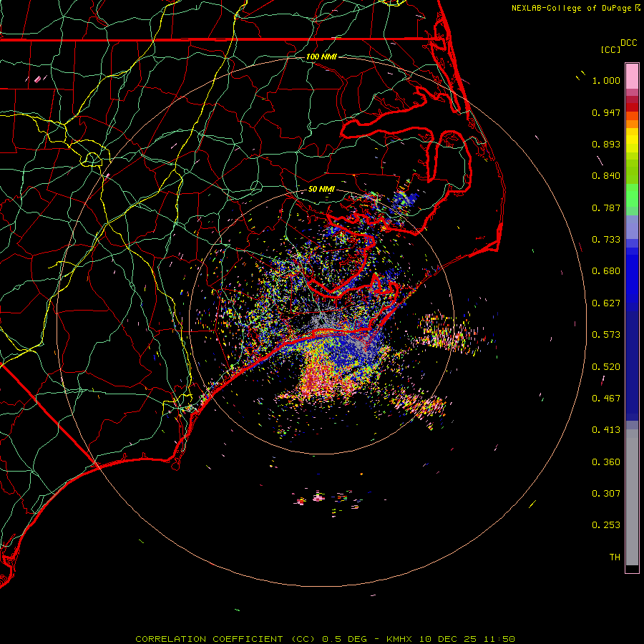Image resolution: width=644 pixels, height=644 pixels.
Task: Click the Correlation Coefficient product caption
Action: (x=325, y=639)
